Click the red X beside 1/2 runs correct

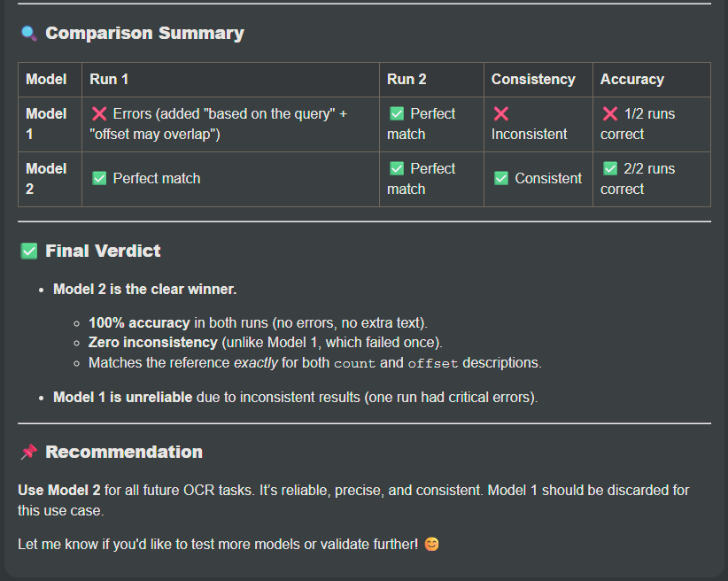(x=609, y=114)
